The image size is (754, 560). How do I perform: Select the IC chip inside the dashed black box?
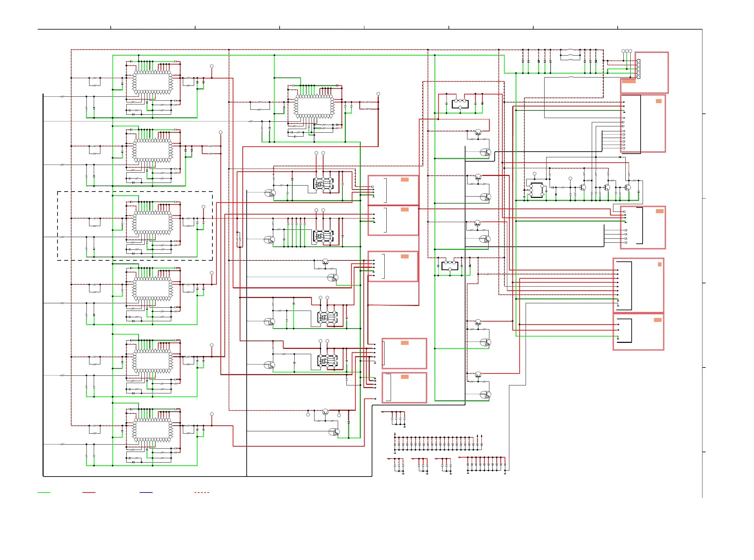point(153,223)
